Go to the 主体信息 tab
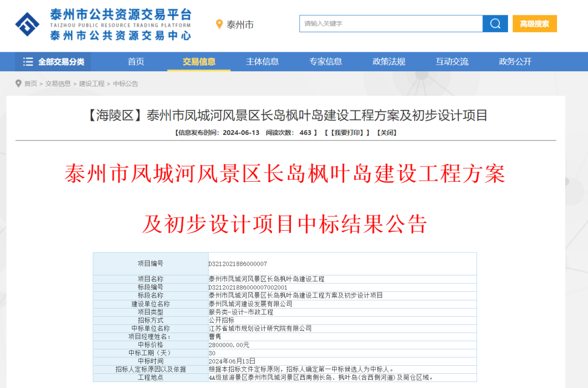This screenshot has width=588, height=388. [262, 62]
